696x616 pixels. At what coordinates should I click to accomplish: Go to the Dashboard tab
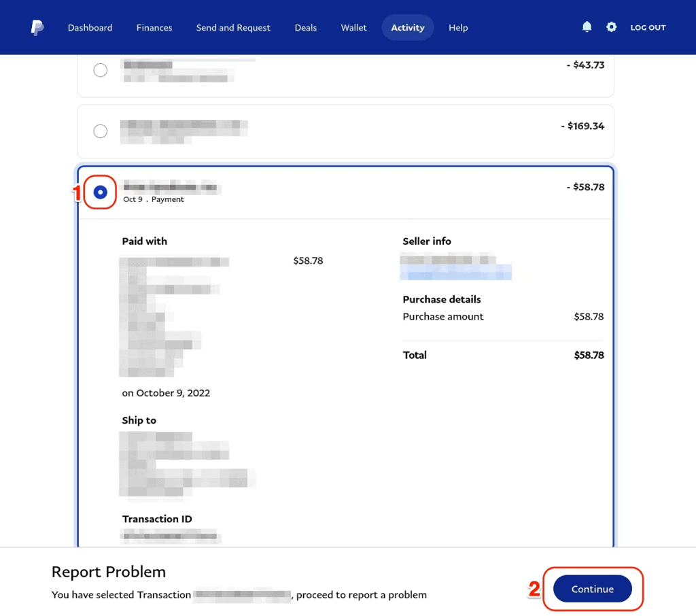(x=90, y=28)
